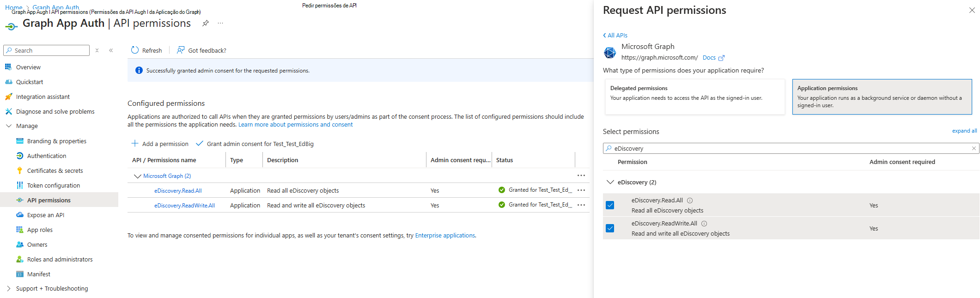Pin the Graph App Auth page

pos(206,23)
